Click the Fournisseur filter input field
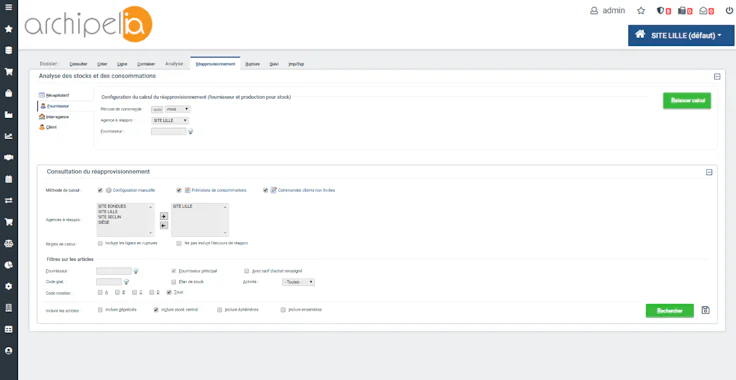Screen dimensions: 736x380 [x=114, y=271]
